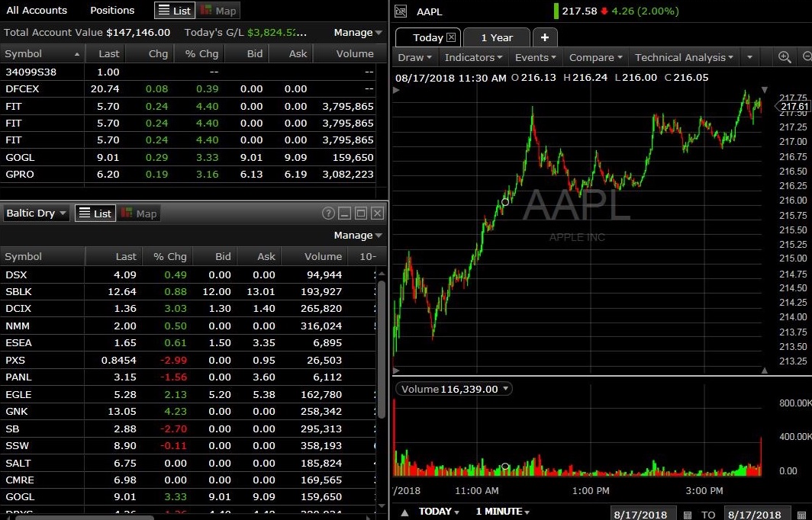The image size is (812, 520).
Task: Select the All Accounts tab
Action: (37, 11)
